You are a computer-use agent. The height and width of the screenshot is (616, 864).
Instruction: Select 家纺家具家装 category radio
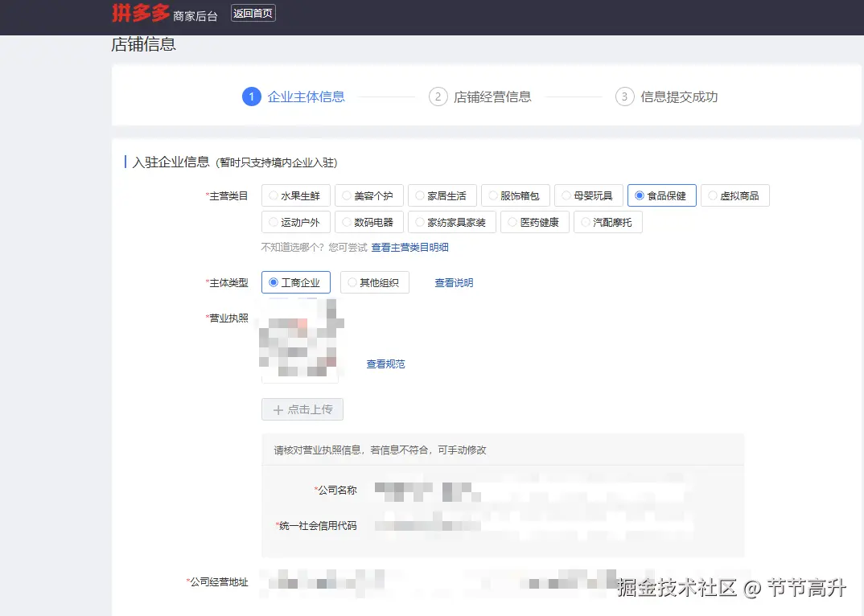coord(452,222)
